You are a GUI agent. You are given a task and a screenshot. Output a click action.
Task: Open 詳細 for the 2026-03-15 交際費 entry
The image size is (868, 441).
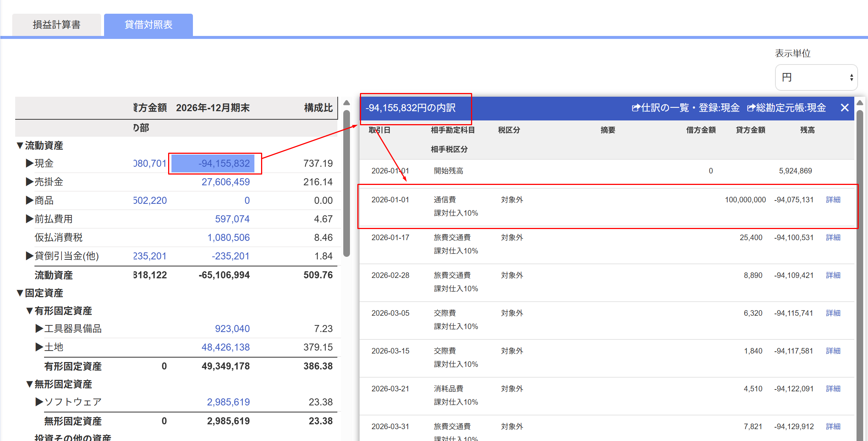click(833, 351)
